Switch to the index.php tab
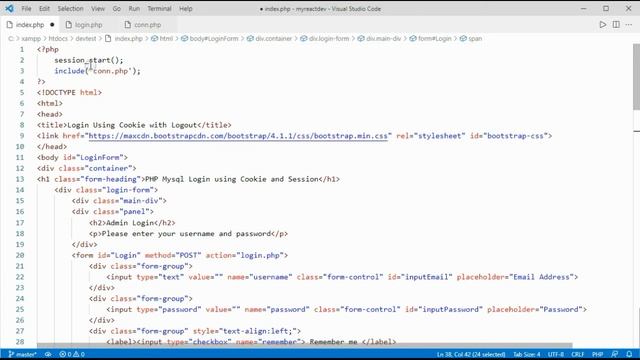The image size is (640, 360). coord(30,25)
